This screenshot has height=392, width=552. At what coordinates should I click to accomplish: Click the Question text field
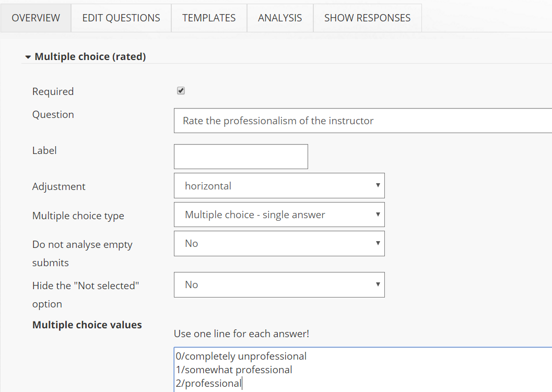[363, 121]
